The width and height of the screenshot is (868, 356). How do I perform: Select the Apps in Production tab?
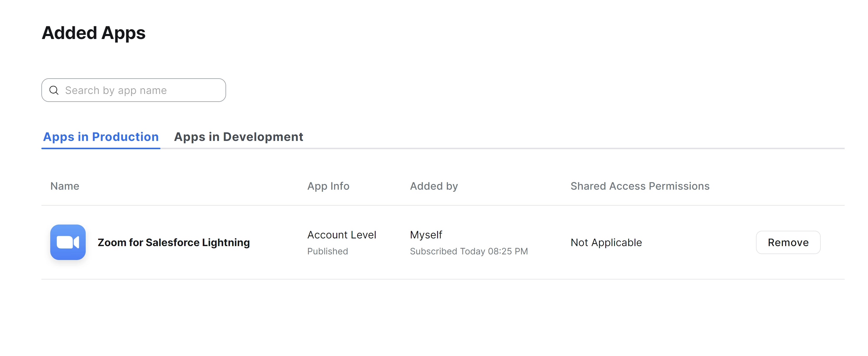point(101,137)
